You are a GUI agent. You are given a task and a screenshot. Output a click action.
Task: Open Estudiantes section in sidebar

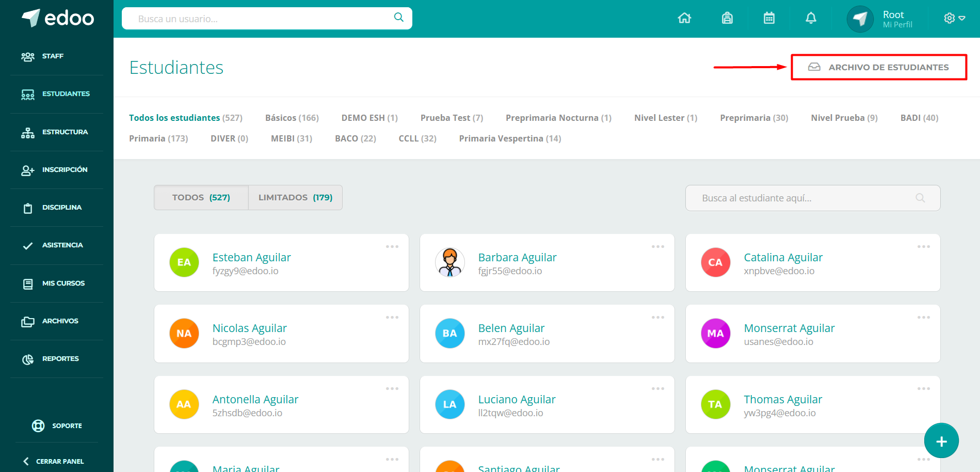coord(57,94)
